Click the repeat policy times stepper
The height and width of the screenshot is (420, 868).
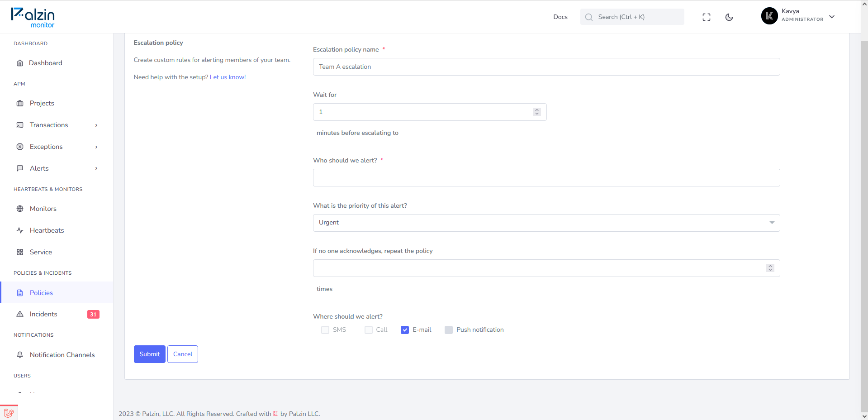tap(770, 268)
